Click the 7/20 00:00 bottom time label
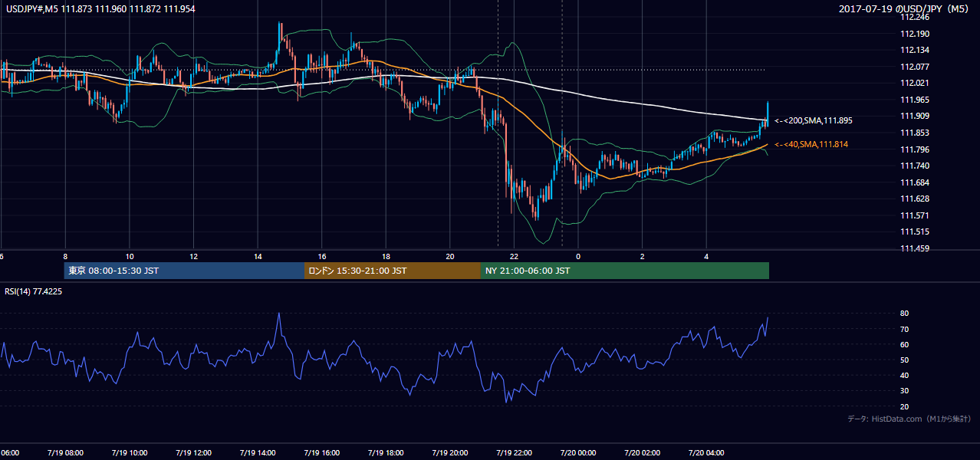 pos(578,453)
